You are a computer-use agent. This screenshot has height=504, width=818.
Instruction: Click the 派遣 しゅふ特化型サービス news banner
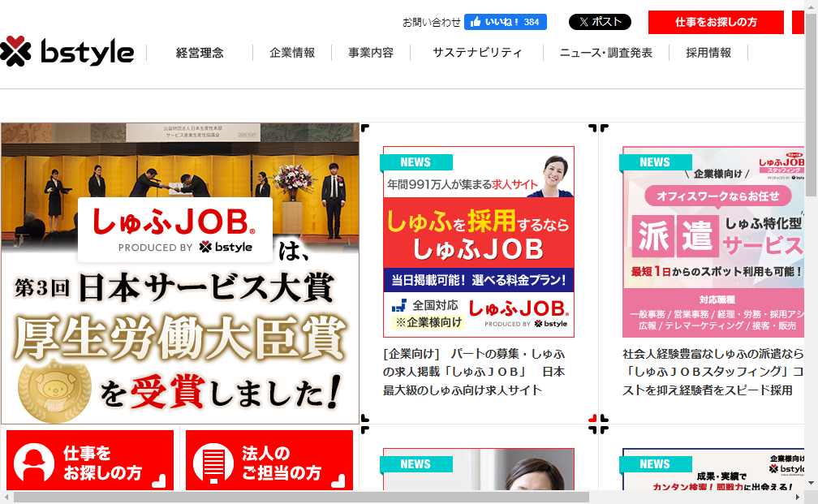click(713, 242)
